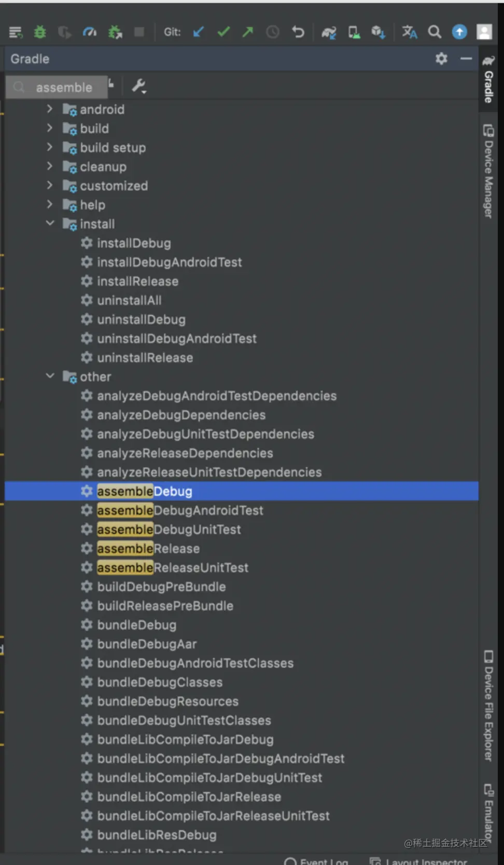Viewport: 504px width, 865px height.
Task: Expand the android task group
Action: coord(50,109)
